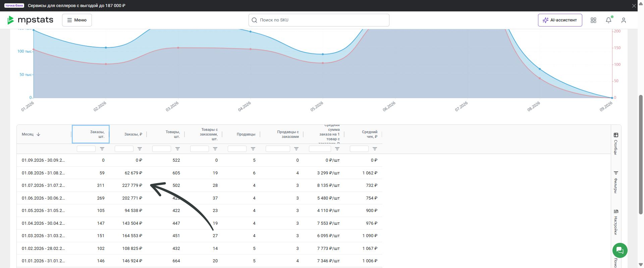Select row 01.01.2026 - 31.01.2...

pyautogui.click(x=199, y=261)
